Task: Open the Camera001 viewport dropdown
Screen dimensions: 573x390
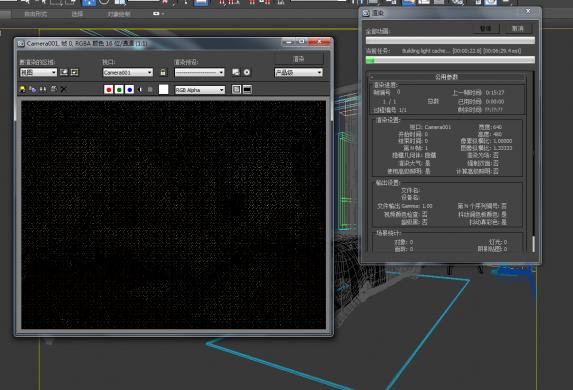Action: (x=128, y=72)
